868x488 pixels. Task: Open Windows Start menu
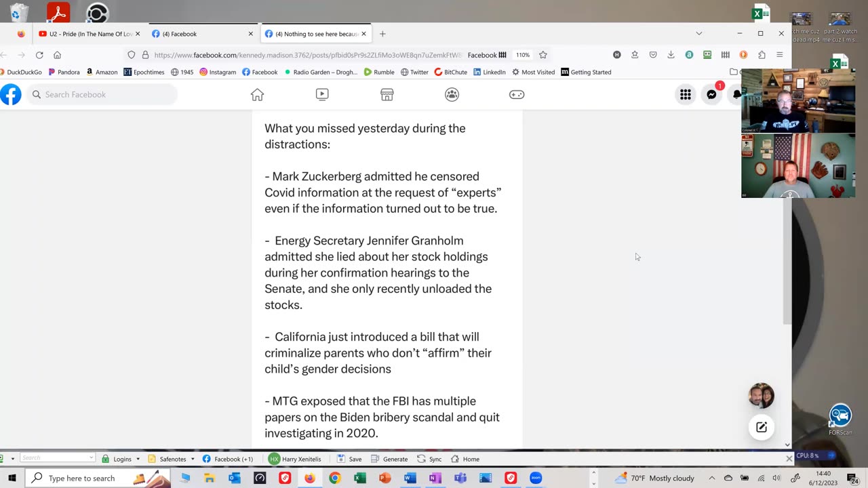coord(12,478)
